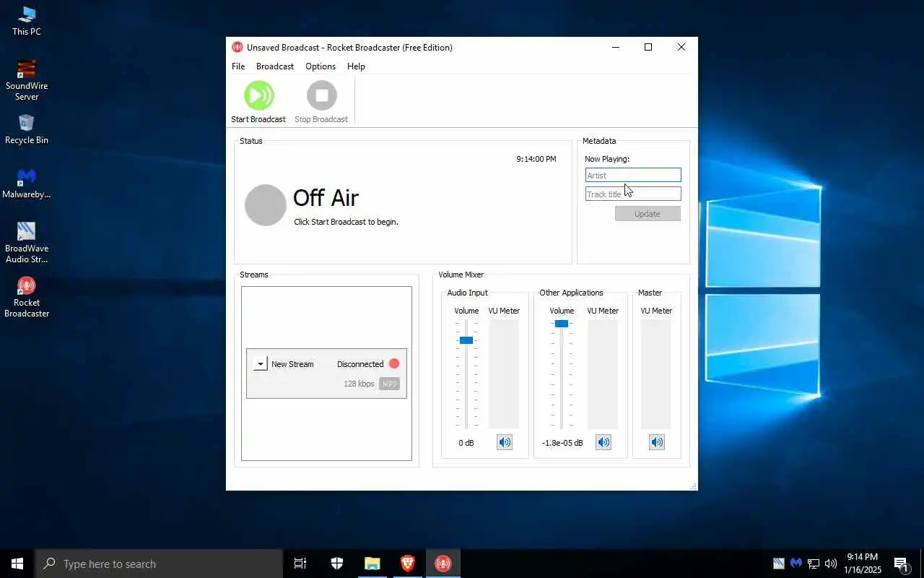This screenshot has width=924, height=578.
Task: Open the Options menu
Action: (x=321, y=66)
